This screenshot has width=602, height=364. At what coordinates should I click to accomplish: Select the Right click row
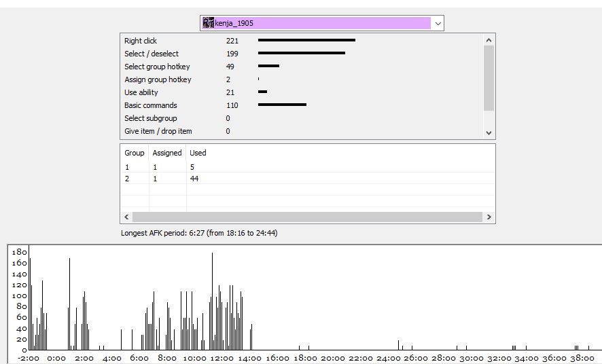[x=302, y=41]
